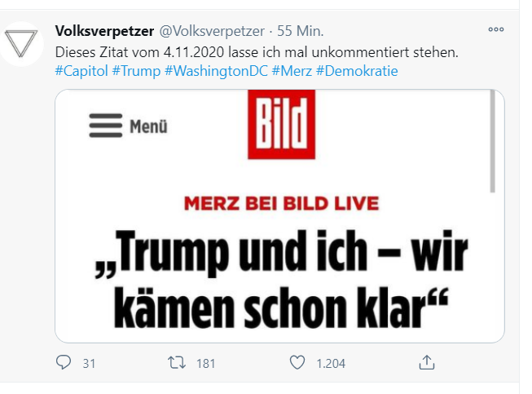The height and width of the screenshot is (394, 532).
Task: Click the red Bild logo
Action: tap(281, 124)
